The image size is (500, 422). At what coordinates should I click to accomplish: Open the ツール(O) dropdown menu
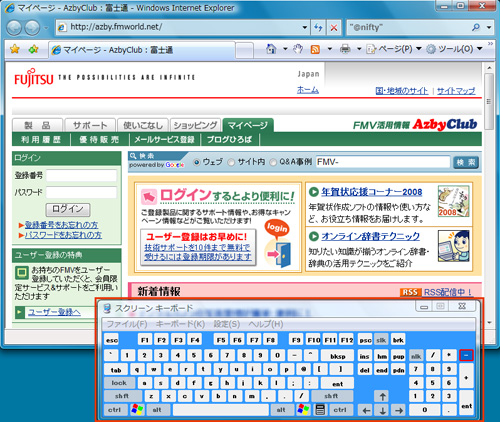click(x=455, y=49)
